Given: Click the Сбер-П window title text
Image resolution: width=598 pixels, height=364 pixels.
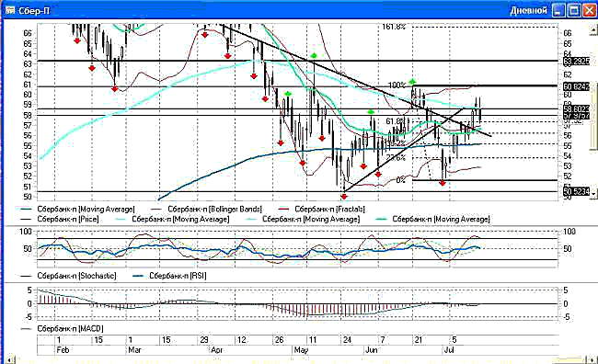Looking at the screenshot, I should (34, 11).
